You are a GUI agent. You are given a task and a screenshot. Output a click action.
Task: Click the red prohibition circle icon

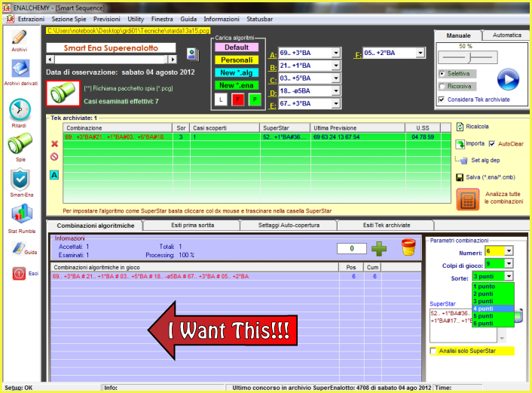[x=54, y=157]
